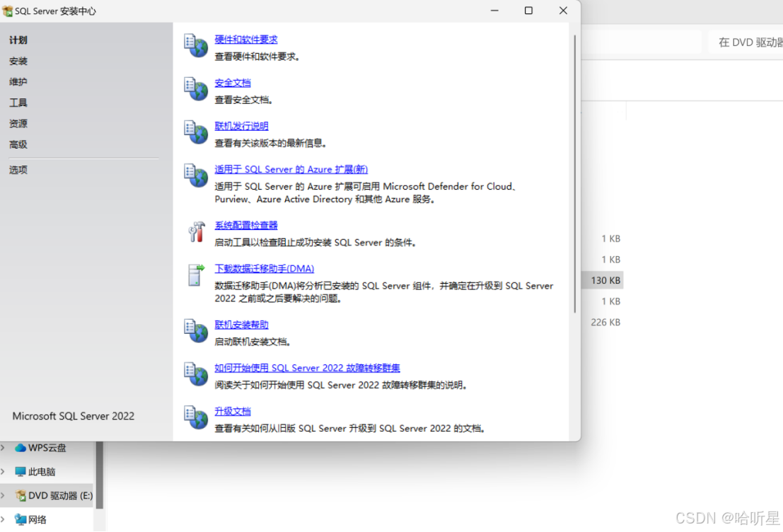Image resolution: width=783 pixels, height=532 pixels.
Task: Select the file row showing 130 KB
Action: tap(603, 280)
